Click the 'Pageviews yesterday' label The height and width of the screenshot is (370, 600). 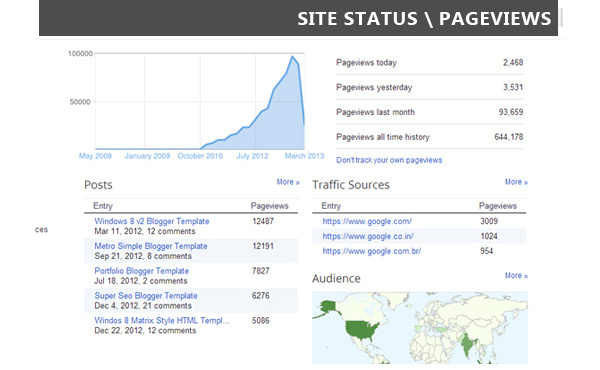point(374,88)
